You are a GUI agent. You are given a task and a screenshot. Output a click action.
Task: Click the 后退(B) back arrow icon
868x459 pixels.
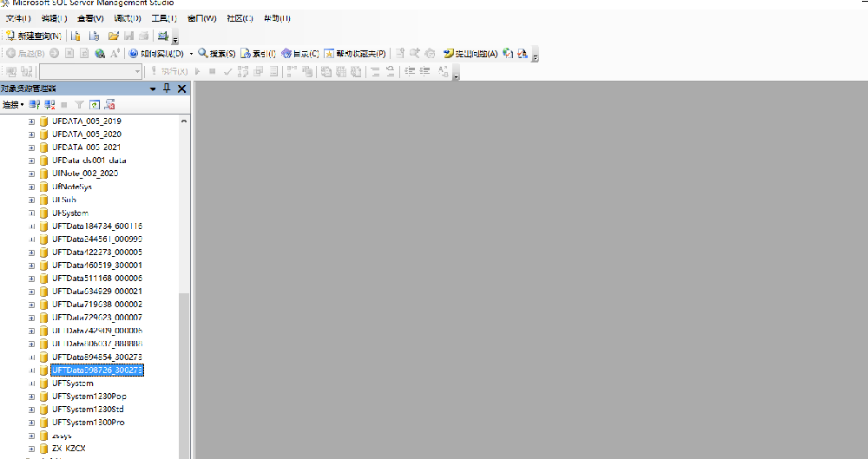(x=10, y=54)
